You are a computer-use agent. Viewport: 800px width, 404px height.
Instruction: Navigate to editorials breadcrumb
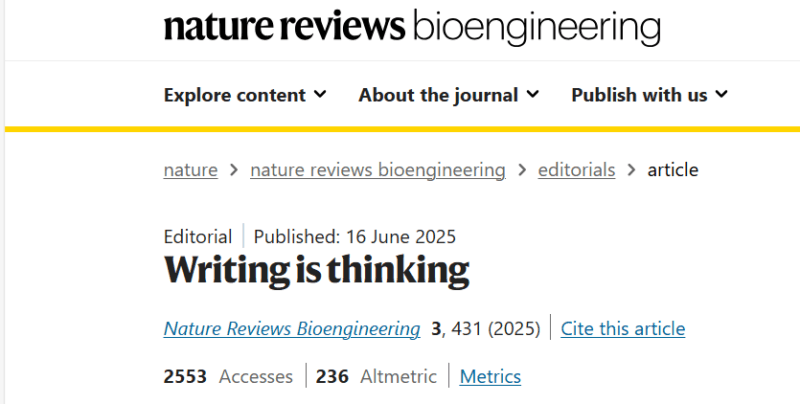(x=577, y=170)
